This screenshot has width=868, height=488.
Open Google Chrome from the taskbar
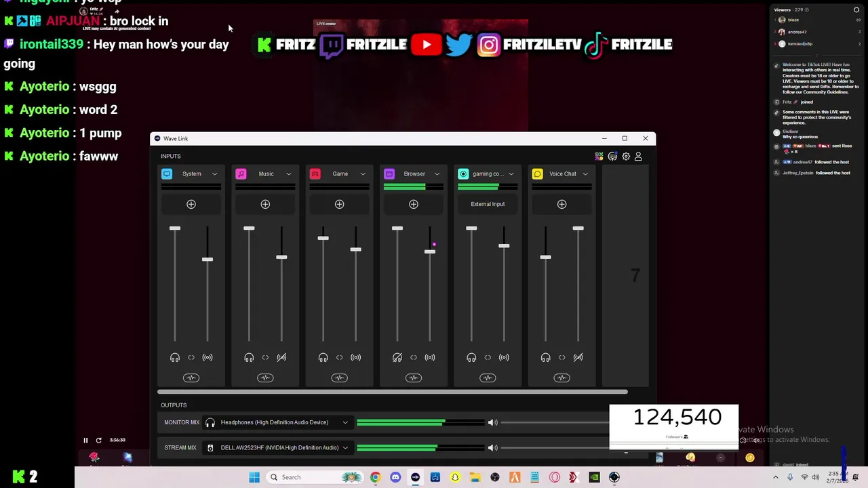pyautogui.click(x=375, y=477)
